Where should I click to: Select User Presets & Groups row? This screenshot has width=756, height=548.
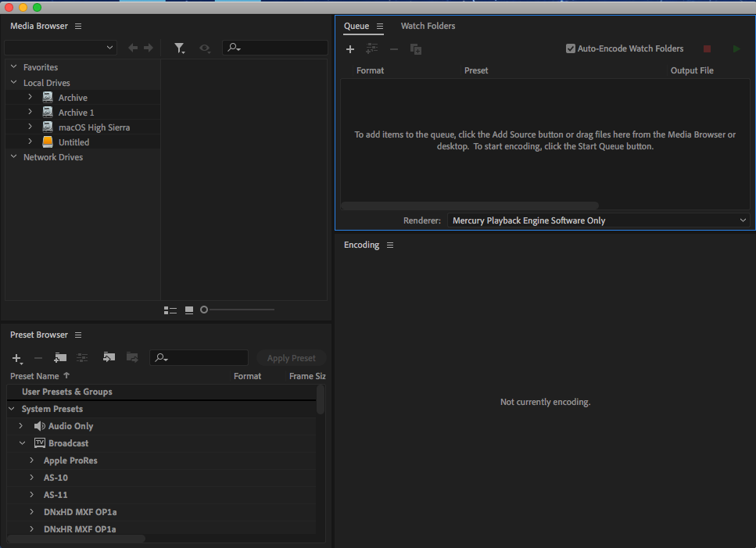click(162, 392)
